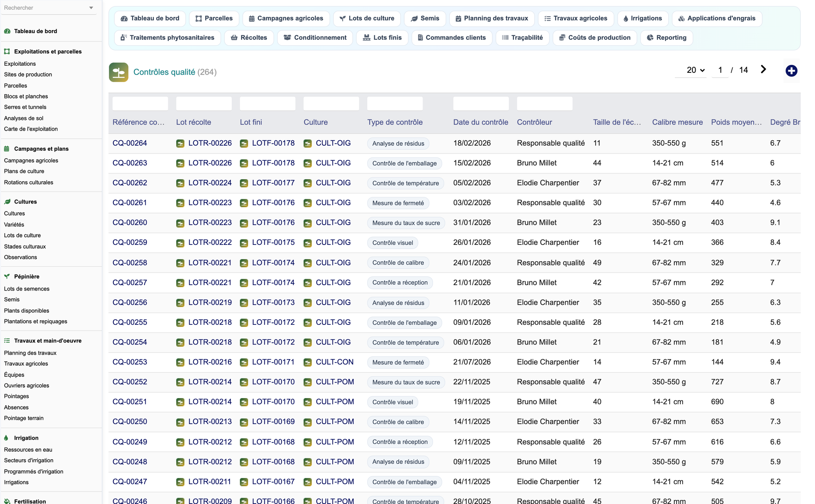Image resolution: width=815 pixels, height=504 pixels.
Task: Click the culture icon in CQ-00256 row
Action: [x=307, y=303]
